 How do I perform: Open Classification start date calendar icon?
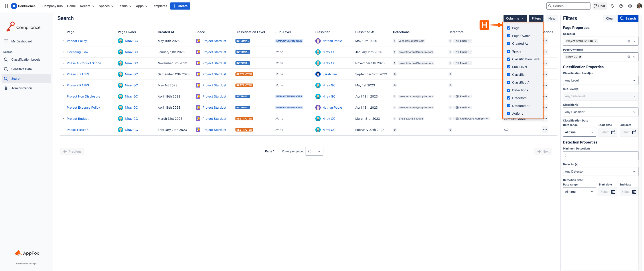click(x=613, y=132)
